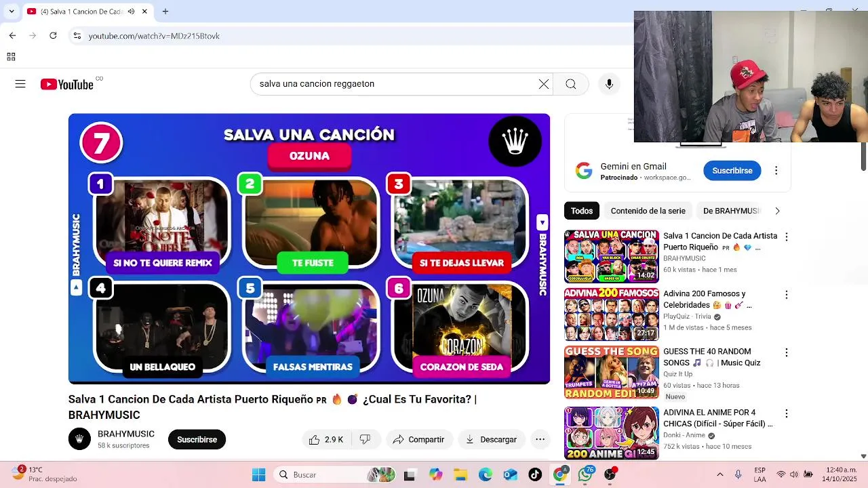Open options for GUESS THE 40 RANDOM SONGS
The width and height of the screenshot is (868, 488).
click(x=787, y=352)
